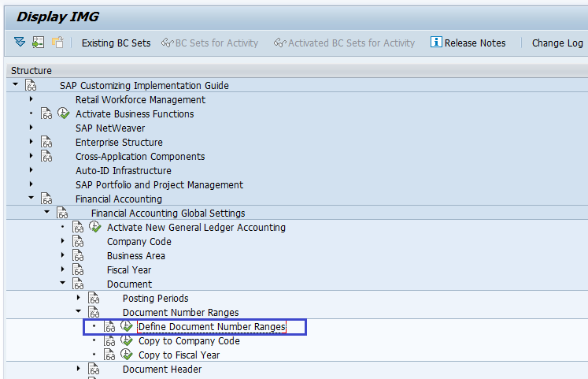The width and height of the screenshot is (588, 379).
Task: Open documentation icon for Document node
Action: coord(78,284)
